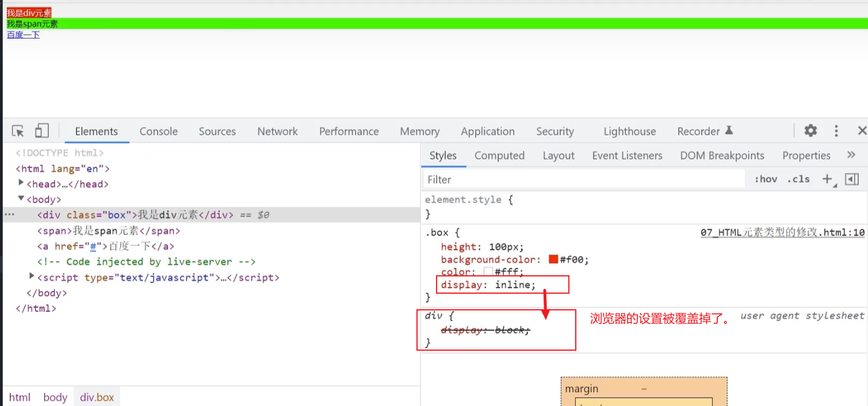868x406 pixels.
Task: Open the Memory tab
Action: point(420,131)
